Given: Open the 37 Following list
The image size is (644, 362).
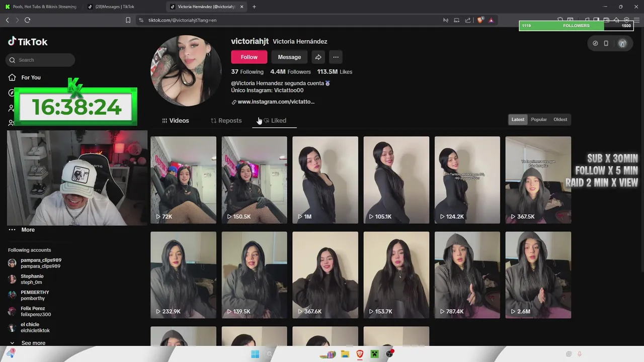Looking at the screenshot, I should pyautogui.click(x=247, y=72).
